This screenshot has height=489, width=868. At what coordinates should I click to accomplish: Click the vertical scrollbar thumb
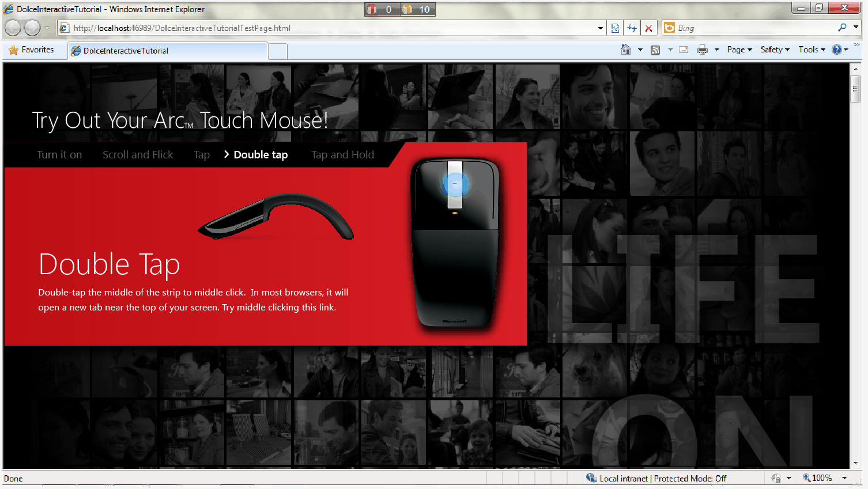pos(855,89)
